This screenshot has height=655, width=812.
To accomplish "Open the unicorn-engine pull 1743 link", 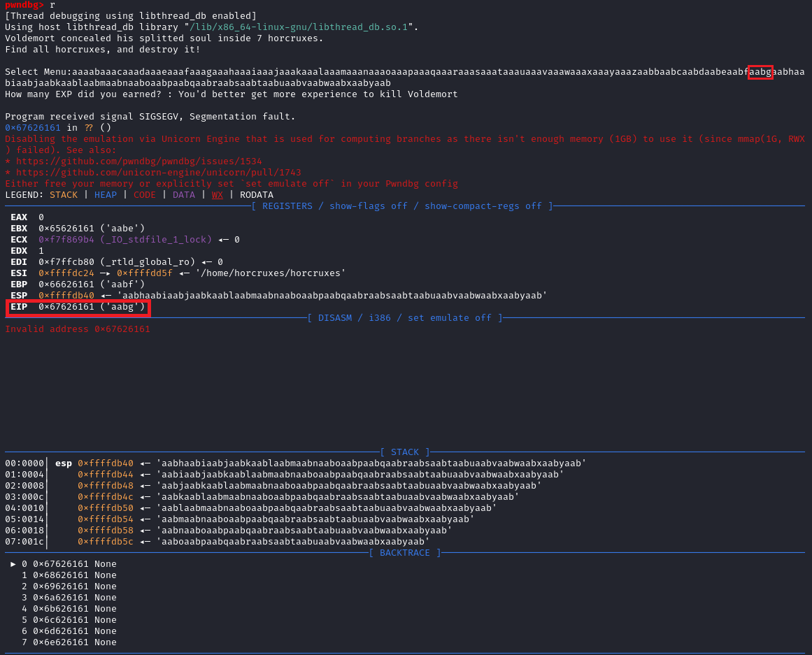I will pyautogui.click(x=158, y=173).
